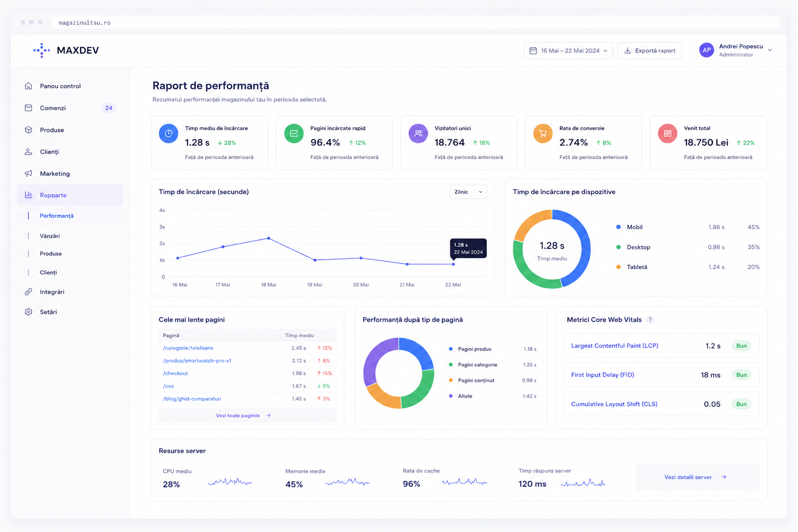Click the CPU mediu sparkline chart
The width and height of the screenshot is (798, 532).
tap(230, 482)
